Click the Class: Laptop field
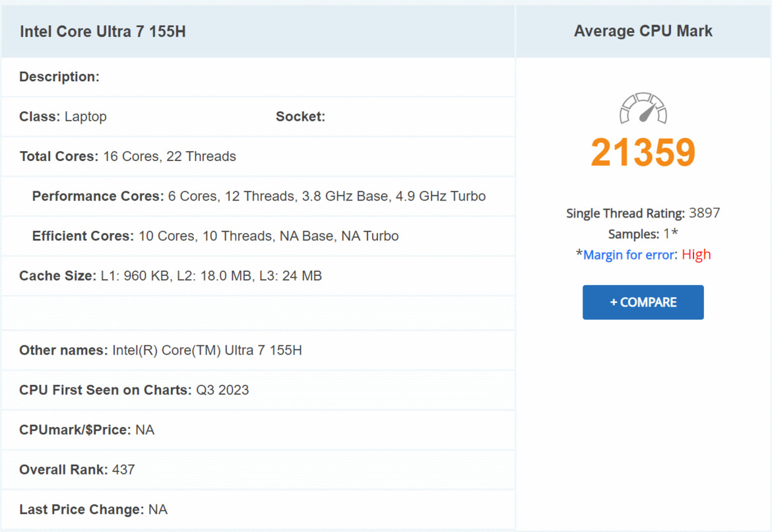The image size is (772, 532). pyautogui.click(x=64, y=116)
